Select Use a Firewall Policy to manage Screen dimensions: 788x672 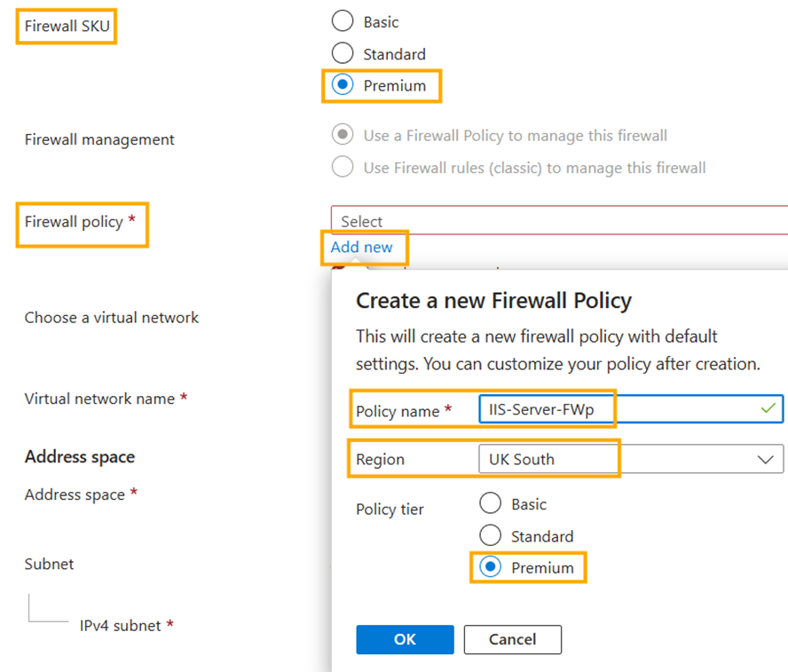pyautogui.click(x=343, y=135)
